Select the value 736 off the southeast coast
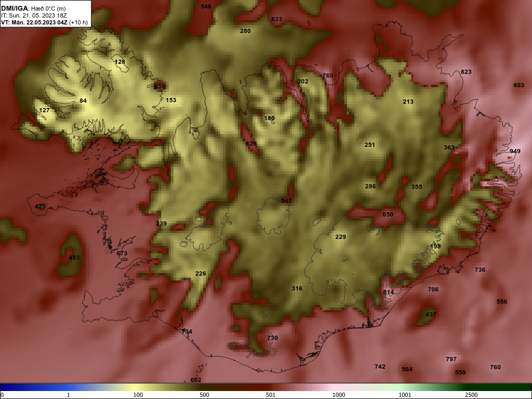The height and width of the screenshot is (399, 532). [480, 270]
